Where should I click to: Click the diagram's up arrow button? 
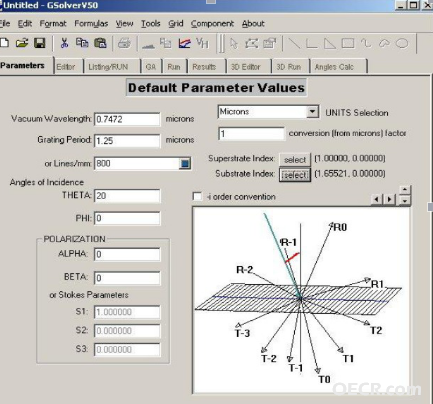pyautogui.click(x=404, y=190)
